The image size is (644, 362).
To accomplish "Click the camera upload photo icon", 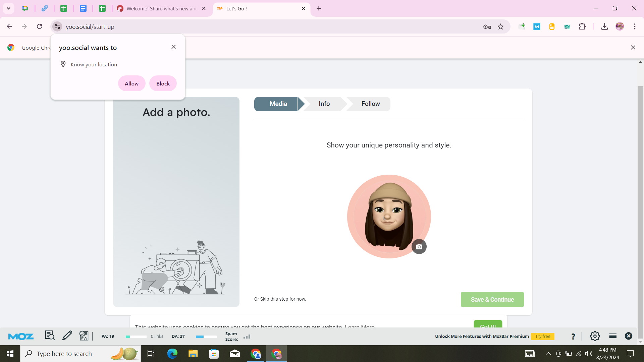I will [x=419, y=247].
